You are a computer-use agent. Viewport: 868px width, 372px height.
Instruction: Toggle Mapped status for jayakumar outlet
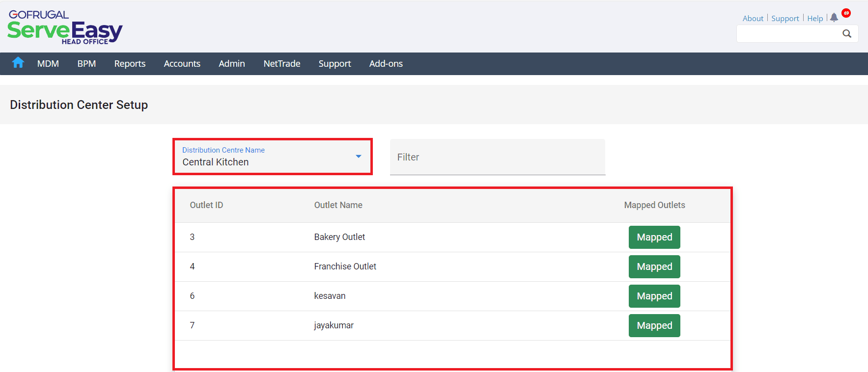pos(654,326)
